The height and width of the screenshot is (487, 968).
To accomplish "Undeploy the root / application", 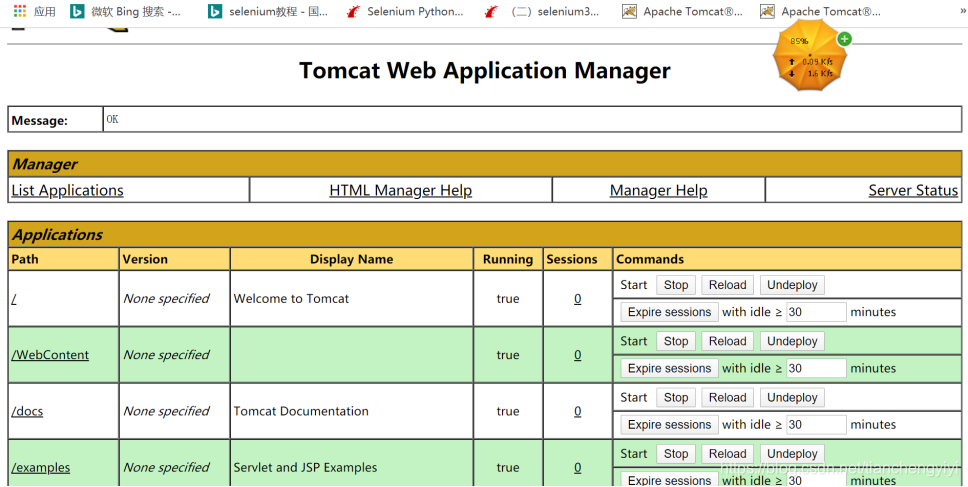I will tap(792, 285).
